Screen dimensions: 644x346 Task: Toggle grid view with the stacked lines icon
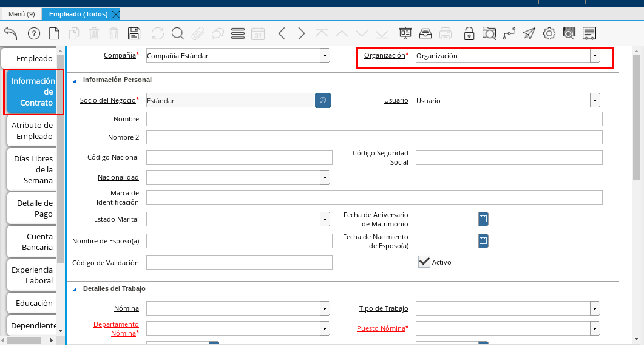click(238, 33)
